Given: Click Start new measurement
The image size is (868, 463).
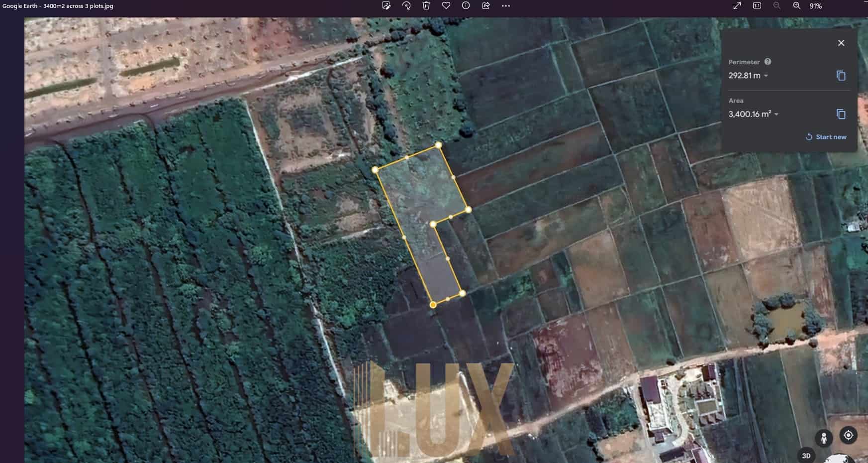Looking at the screenshot, I should point(826,137).
